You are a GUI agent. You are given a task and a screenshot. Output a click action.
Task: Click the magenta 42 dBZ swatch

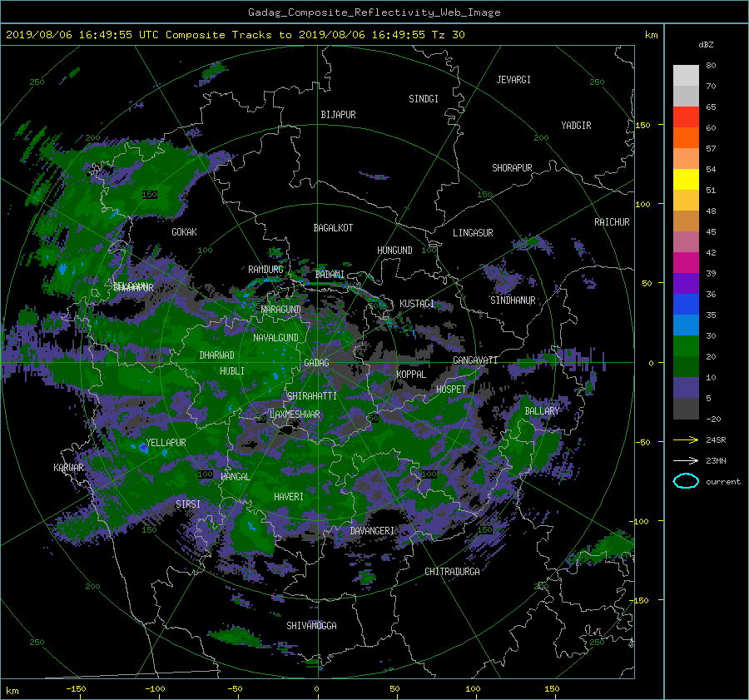pyautogui.click(x=686, y=262)
